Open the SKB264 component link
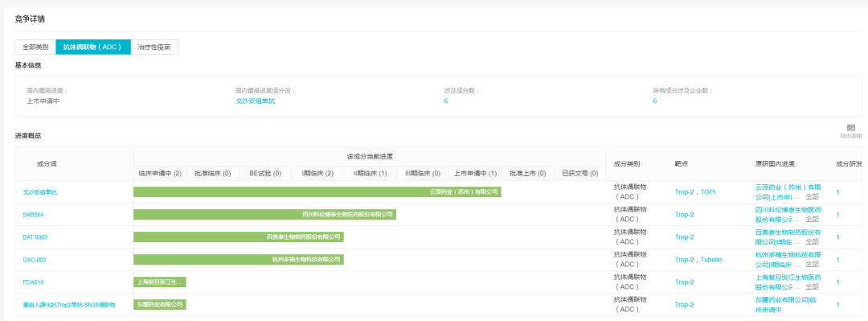This screenshot has height=321, width=868. click(x=33, y=215)
